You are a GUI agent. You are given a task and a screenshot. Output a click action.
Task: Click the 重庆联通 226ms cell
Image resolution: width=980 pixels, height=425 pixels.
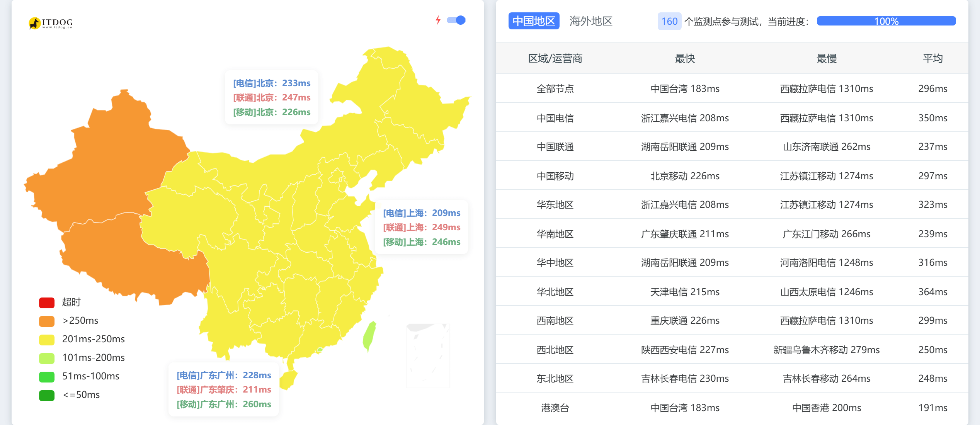(x=685, y=320)
